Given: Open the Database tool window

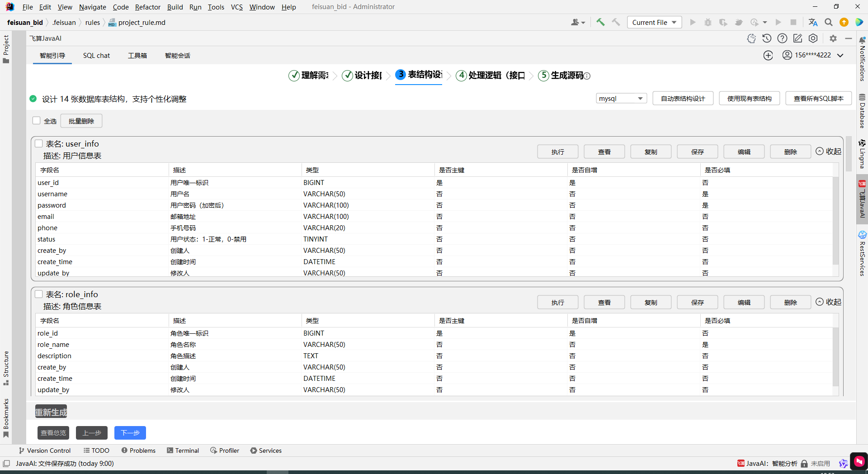Looking at the screenshot, I should point(862,111).
